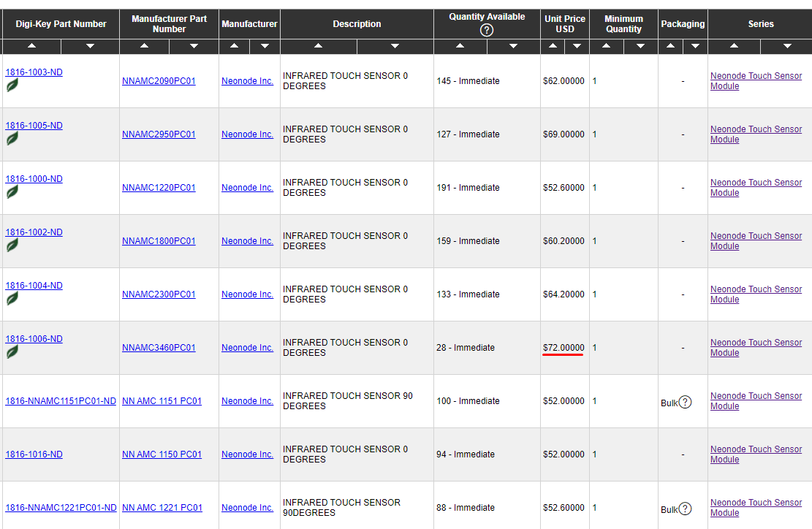This screenshot has height=529, width=812.
Task: Open part 1816-1002-ND link
Action: 34,232
